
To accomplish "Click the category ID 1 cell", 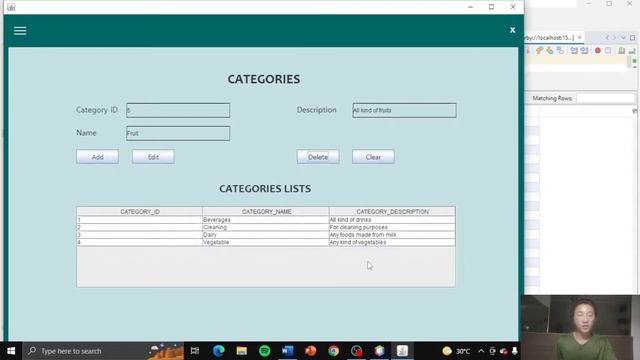I will (x=140, y=220).
